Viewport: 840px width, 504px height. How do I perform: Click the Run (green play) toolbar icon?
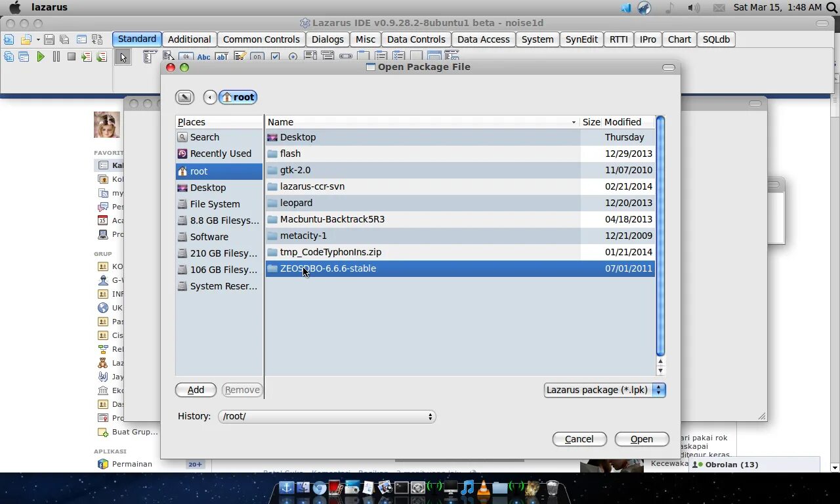(41, 57)
